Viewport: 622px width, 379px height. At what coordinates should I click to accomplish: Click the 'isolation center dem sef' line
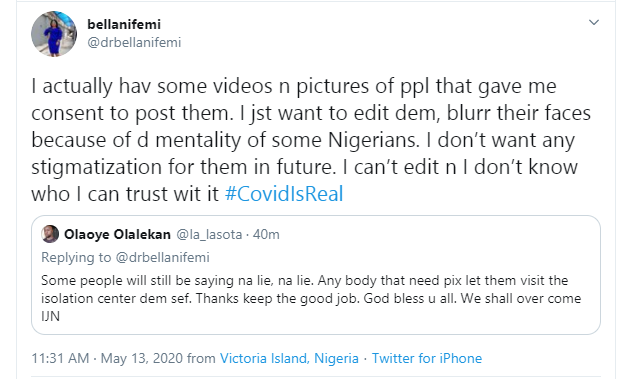311,298
